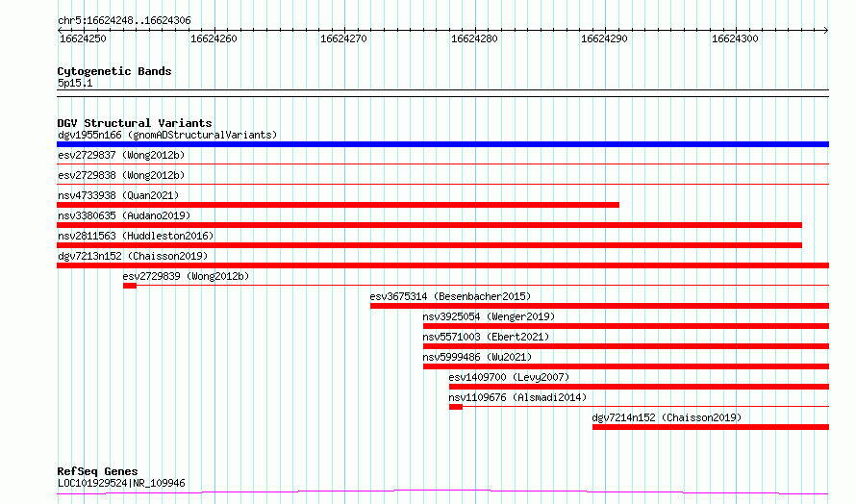Open variant nsv3925054 (Wenger2019) label
This screenshot has height=504, width=856.
(489, 316)
